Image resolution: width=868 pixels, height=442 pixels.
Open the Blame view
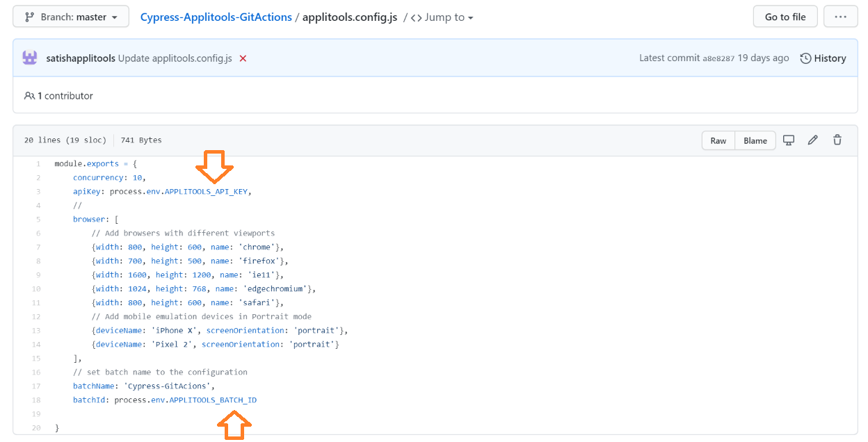pos(755,140)
